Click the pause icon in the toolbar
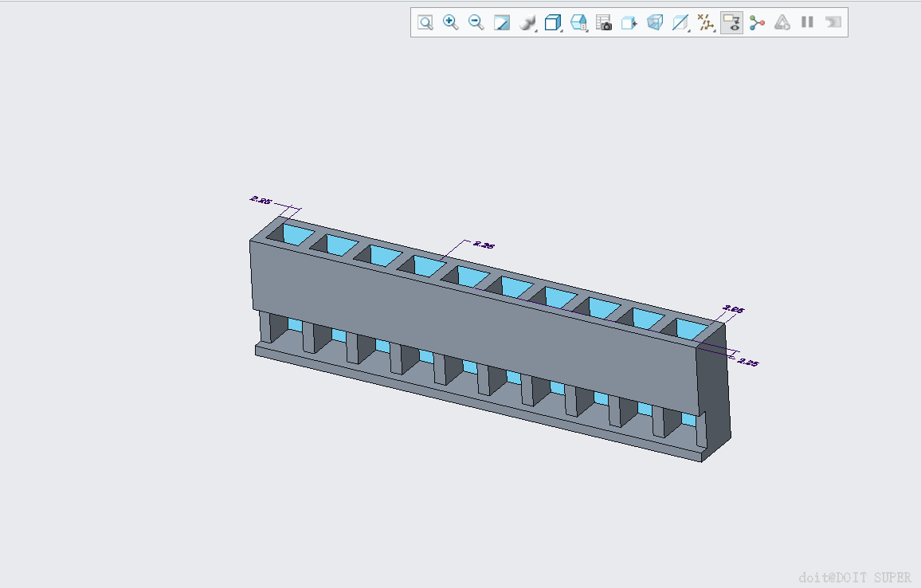Screen dimensions: 921x588 coord(807,22)
